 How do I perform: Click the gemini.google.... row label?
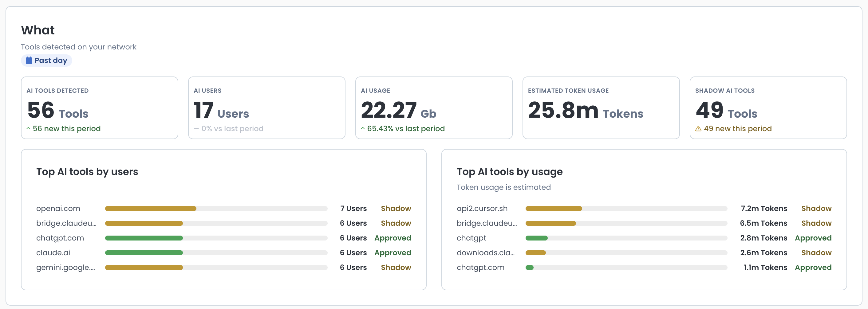pyautogui.click(x=66, y=268)
